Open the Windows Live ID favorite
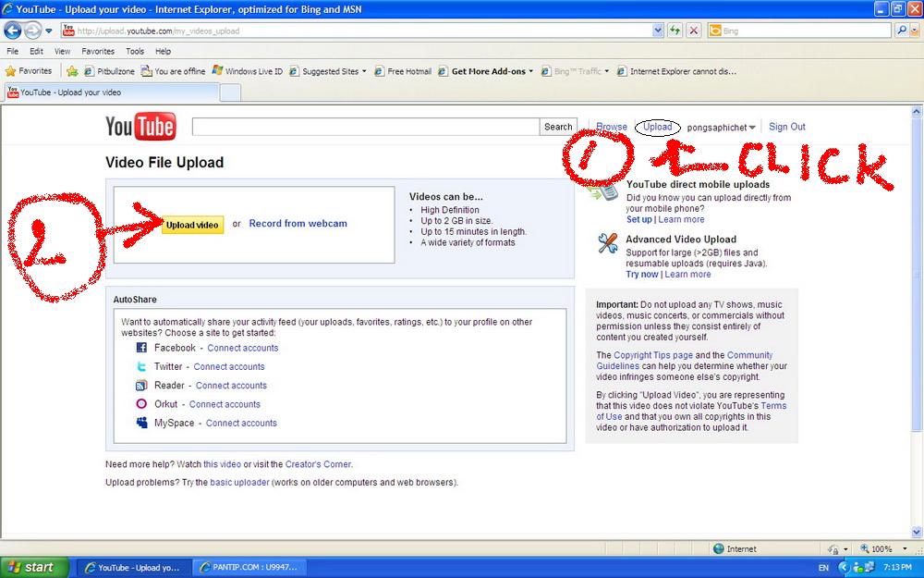The image size is (924, 578). click(247, 71)
